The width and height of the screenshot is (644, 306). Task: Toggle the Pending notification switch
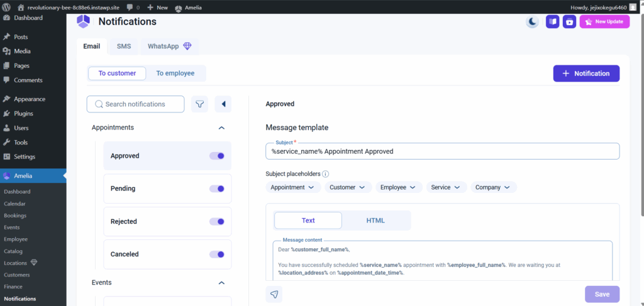[217, 189]
